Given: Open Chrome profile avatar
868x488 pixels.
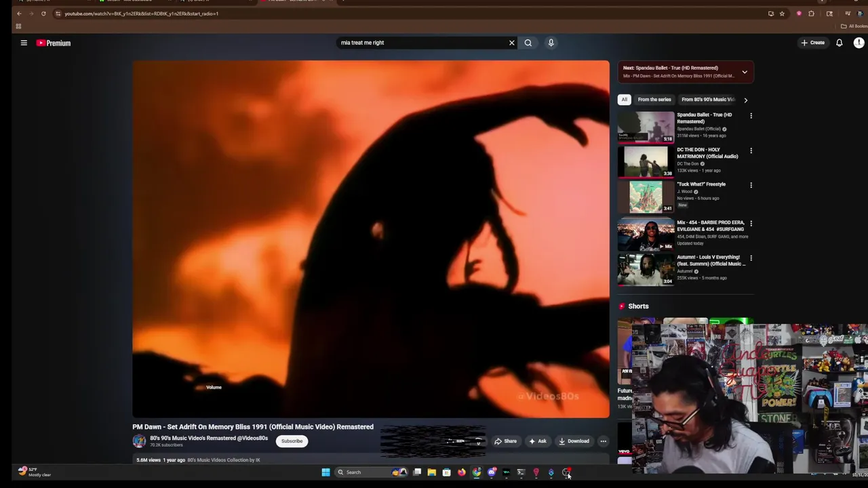Looking at the screenshot, I should pos(859,14).
